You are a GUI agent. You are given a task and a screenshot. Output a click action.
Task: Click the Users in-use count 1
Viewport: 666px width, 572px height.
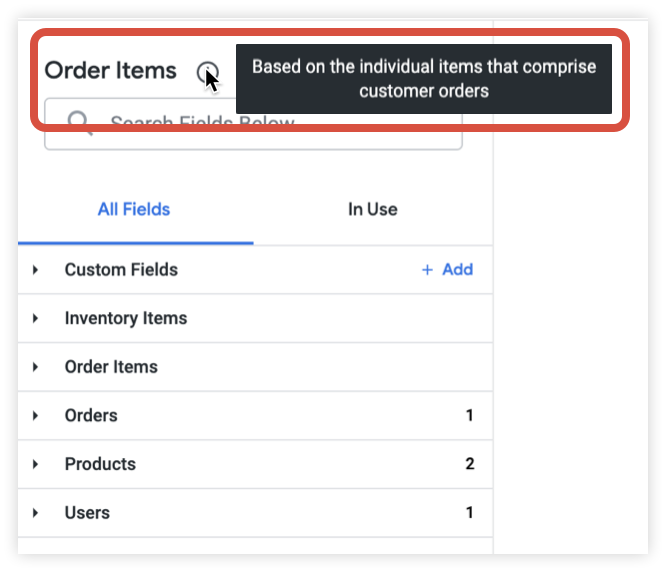click(x=469, y=512)
